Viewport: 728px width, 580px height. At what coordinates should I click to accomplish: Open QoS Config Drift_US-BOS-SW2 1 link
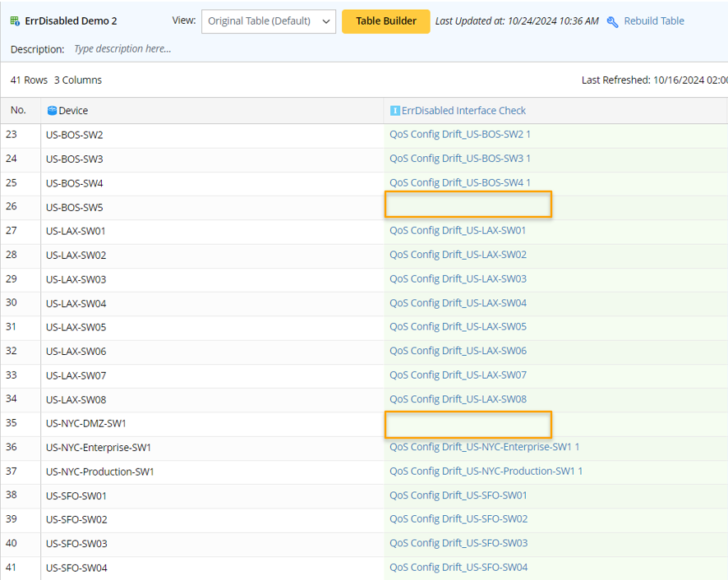pos(459,135)
